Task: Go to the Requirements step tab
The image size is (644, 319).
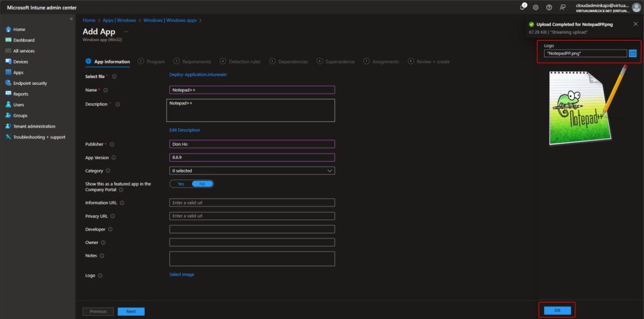Action: pyautogui.click(x=192, y=62)
